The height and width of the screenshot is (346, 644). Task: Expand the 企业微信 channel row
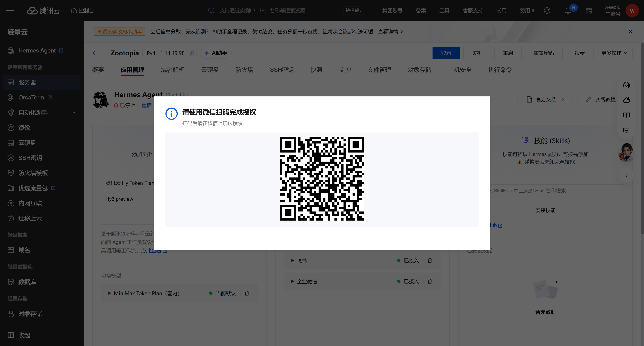[292, 281]
